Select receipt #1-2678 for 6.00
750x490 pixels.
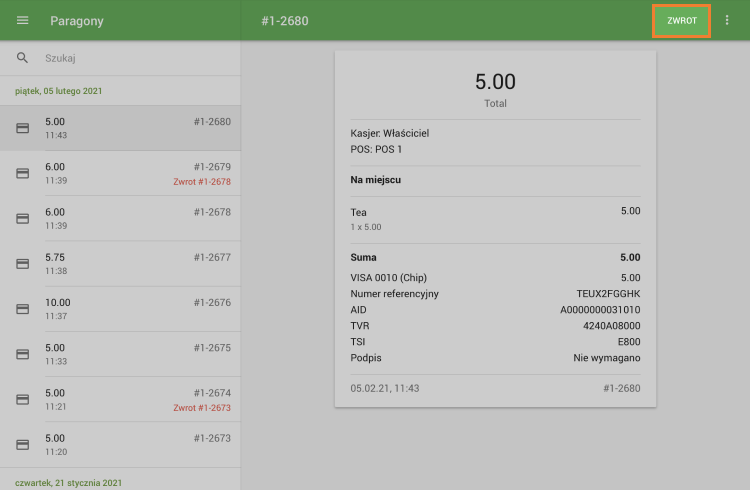click(130, 219)
